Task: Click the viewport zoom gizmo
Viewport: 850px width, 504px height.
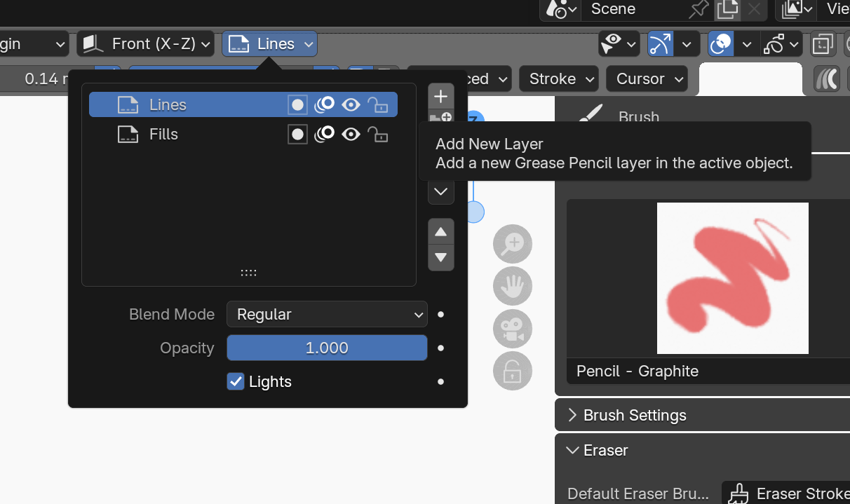Action: tap(513, 244)
